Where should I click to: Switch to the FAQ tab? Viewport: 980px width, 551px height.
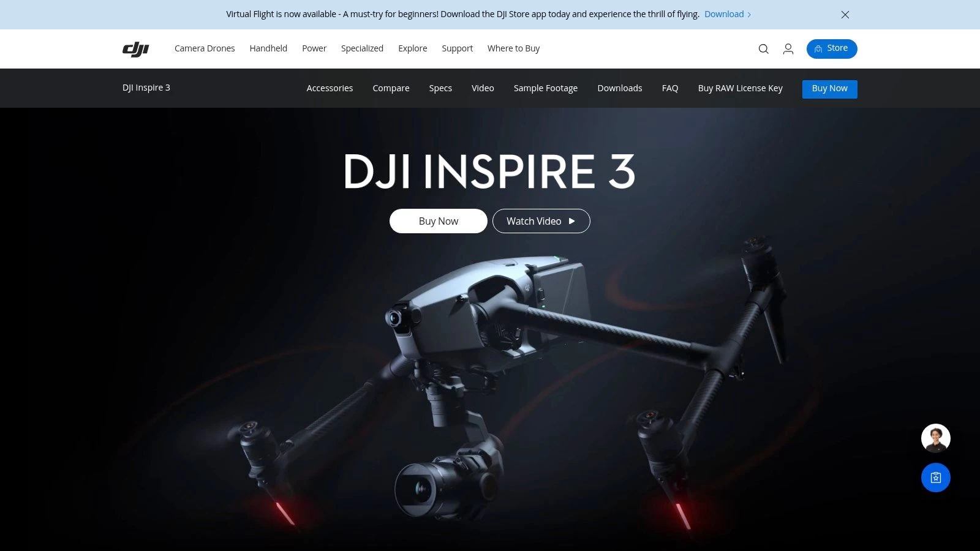pyautogui.click(x=670, y=88)
